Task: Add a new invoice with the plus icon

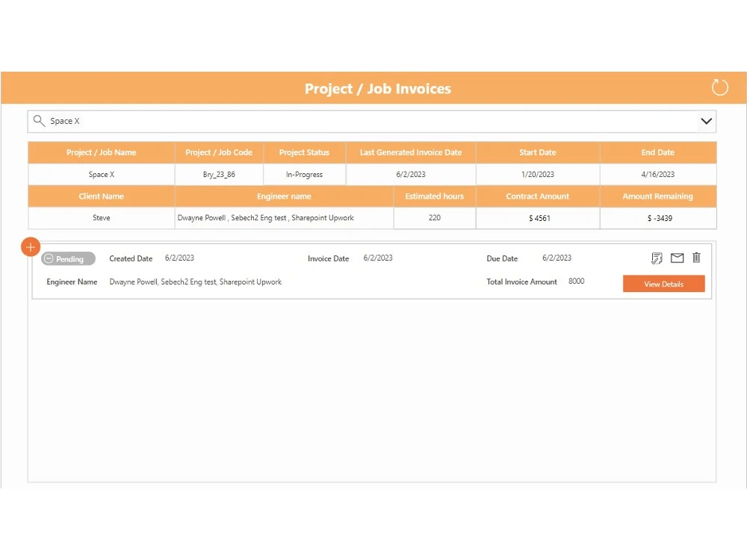Action: 31,247
